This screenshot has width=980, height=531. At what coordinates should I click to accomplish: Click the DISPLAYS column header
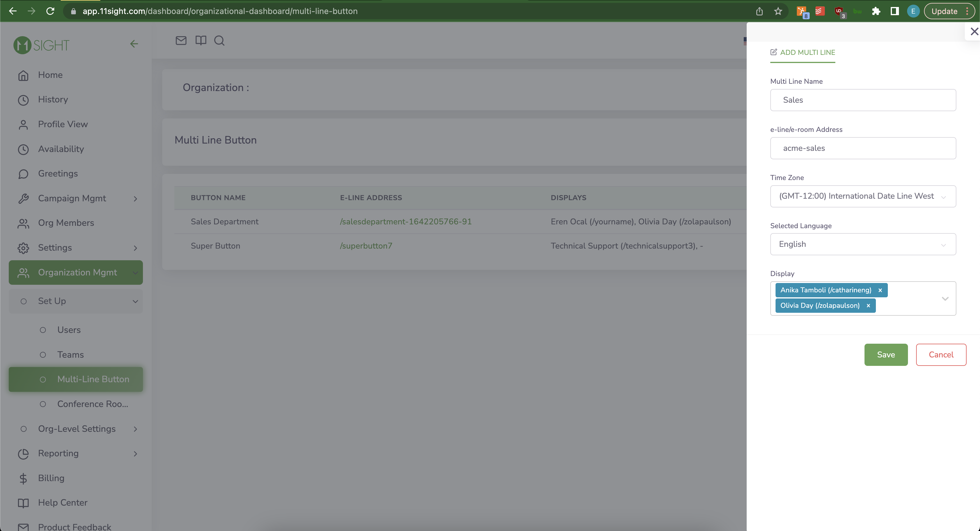pos(568,198)
